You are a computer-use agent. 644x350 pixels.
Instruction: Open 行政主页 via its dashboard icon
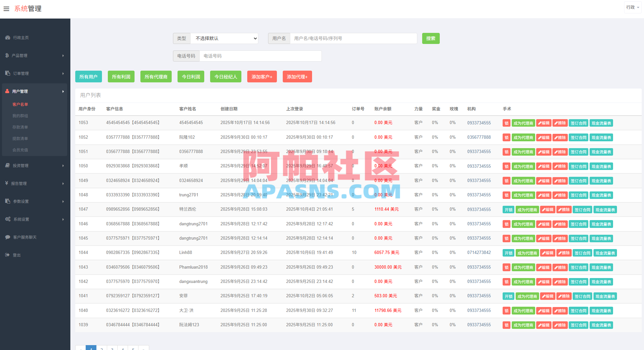click(7, 38)
